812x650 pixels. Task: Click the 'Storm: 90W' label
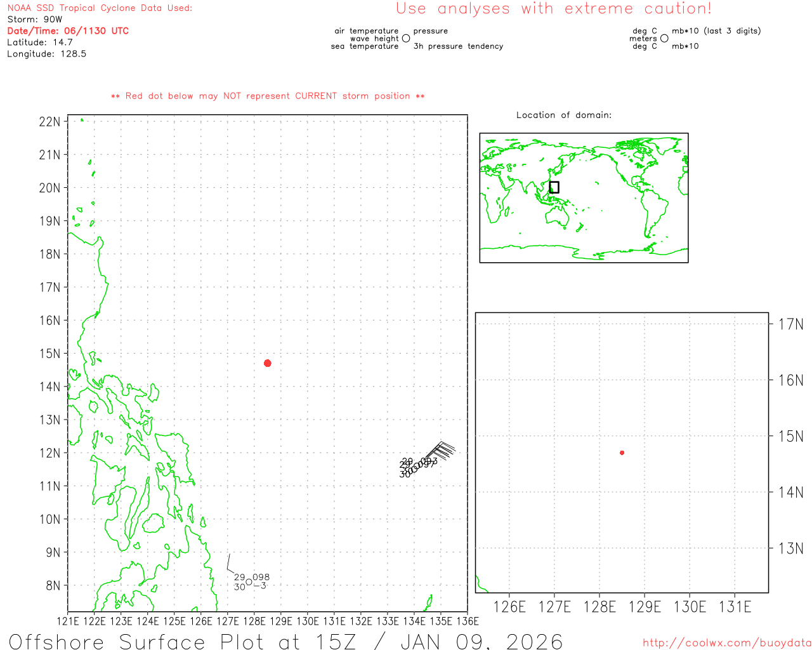35,19
